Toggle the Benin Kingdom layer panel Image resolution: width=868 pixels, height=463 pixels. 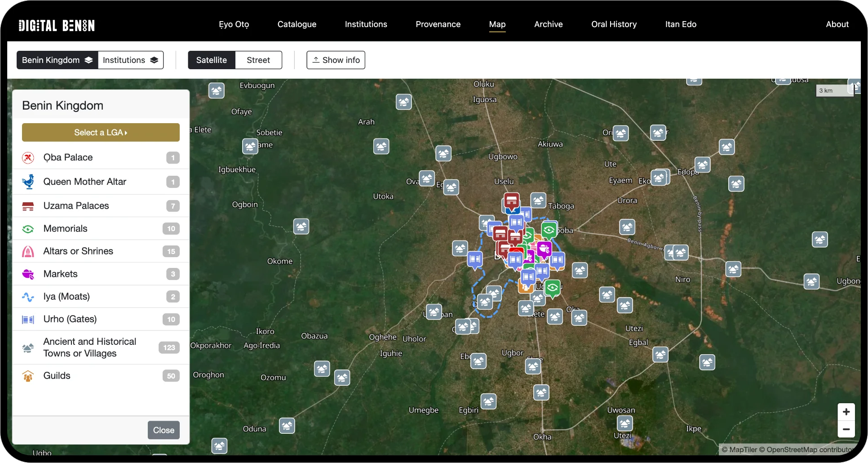click(57, 60)
